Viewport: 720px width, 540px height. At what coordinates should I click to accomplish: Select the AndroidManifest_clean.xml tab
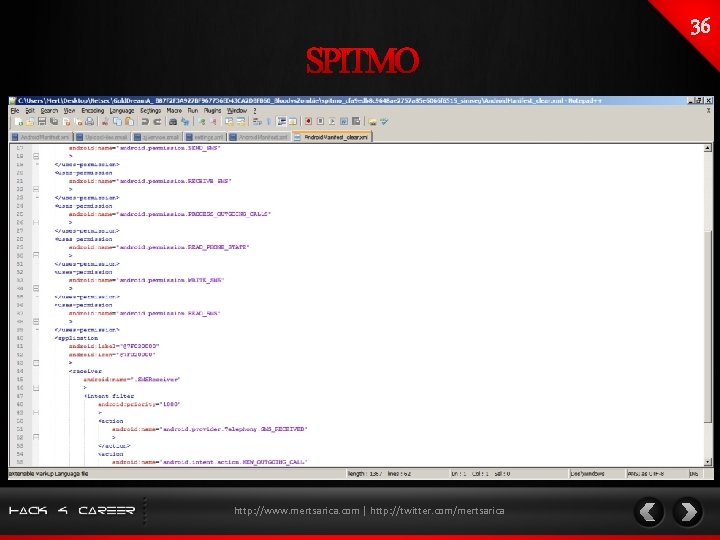click(332, 137)
